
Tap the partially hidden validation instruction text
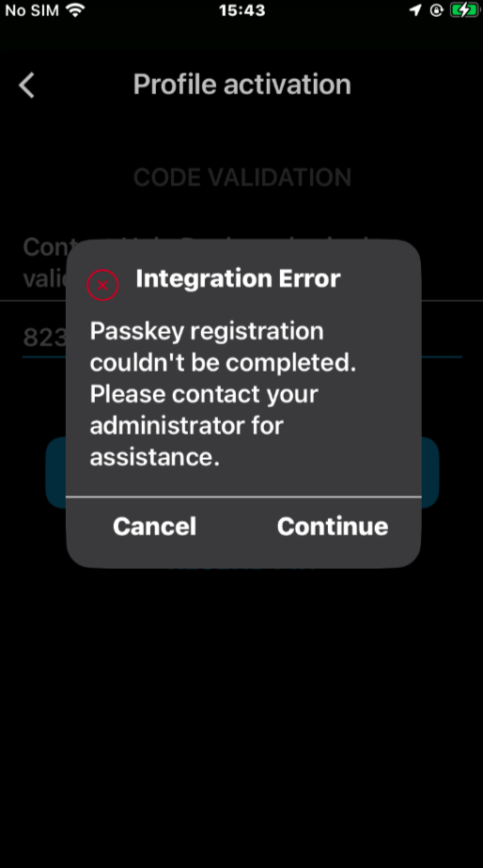click(x=44, y=262)
